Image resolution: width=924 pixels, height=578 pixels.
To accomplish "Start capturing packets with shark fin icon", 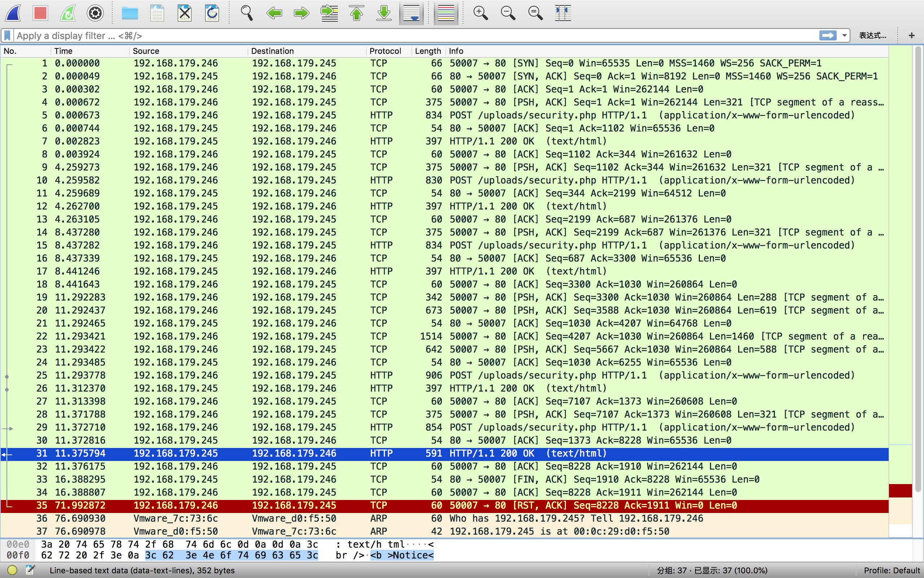I will (x=13, y=13).
